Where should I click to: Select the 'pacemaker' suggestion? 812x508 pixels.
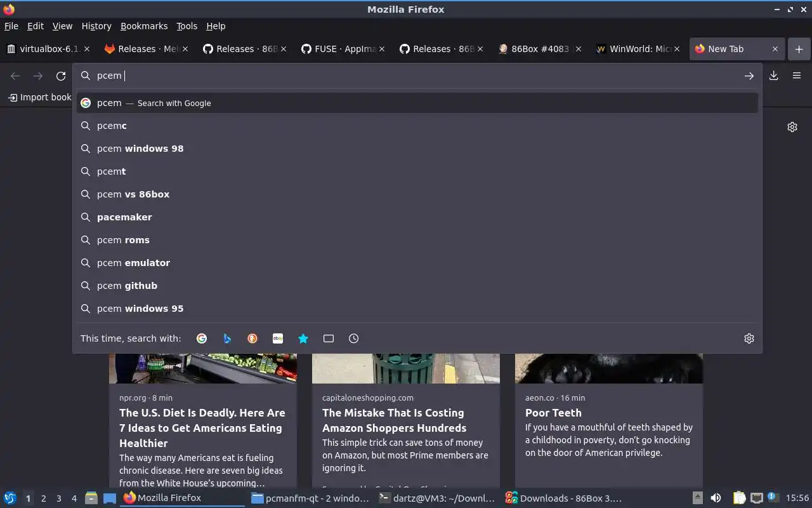point(417,217)
